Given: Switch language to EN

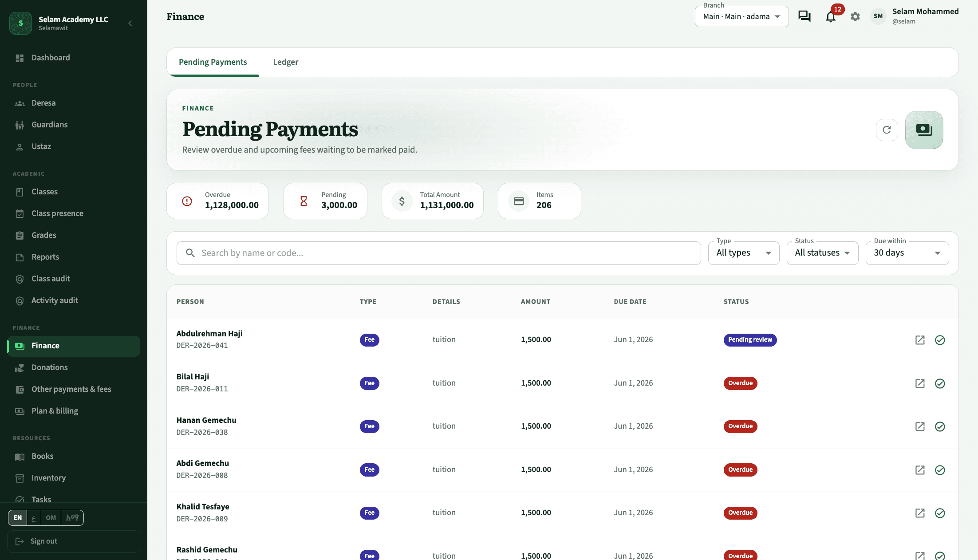Looking at the screenshot, I should (18, 518).
